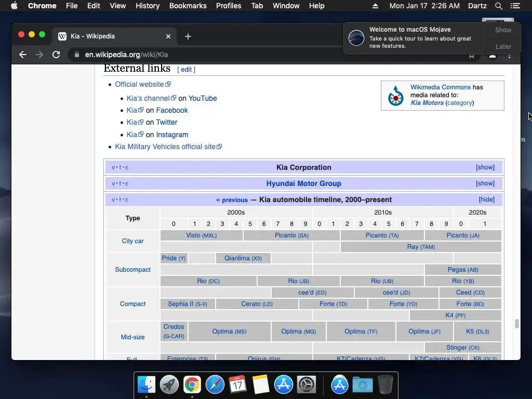Open System Preferences from the dock
This screenshot has width=532, height=399.
307,385
